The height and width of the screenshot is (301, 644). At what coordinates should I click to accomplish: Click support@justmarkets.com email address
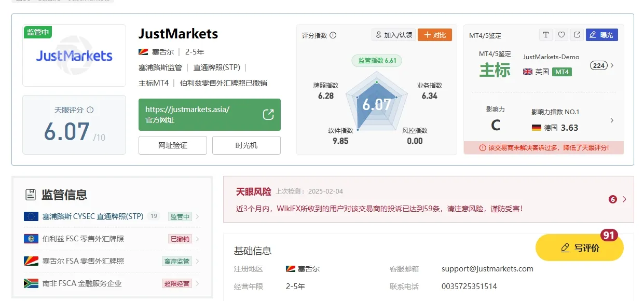point(487,269)
